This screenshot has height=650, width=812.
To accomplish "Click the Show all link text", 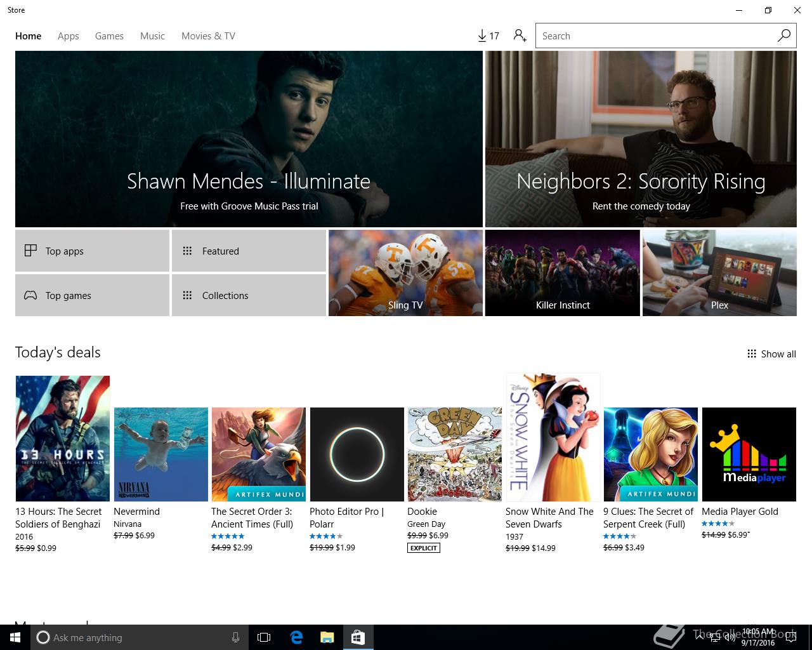I will 778,354.
